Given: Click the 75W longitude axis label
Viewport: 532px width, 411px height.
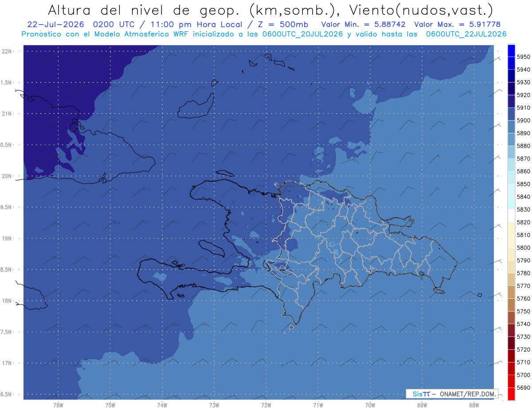Looking at the screenshot, I should 110,405.
